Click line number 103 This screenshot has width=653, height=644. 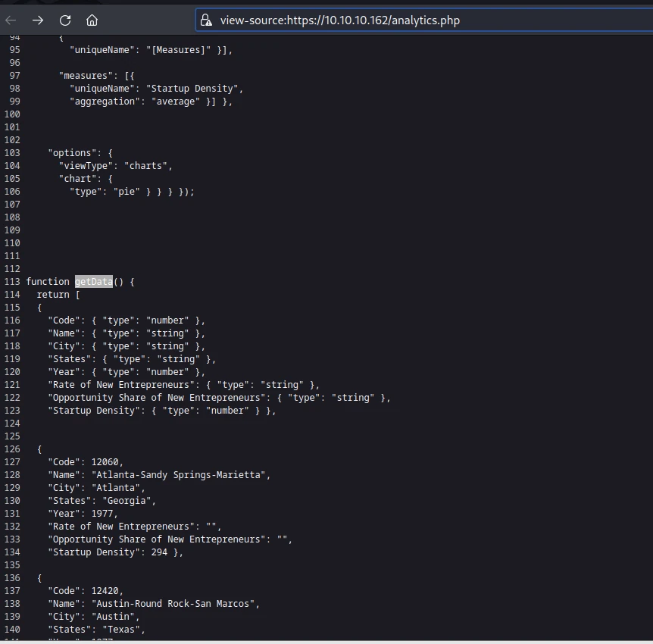click(x=12, y=153)
